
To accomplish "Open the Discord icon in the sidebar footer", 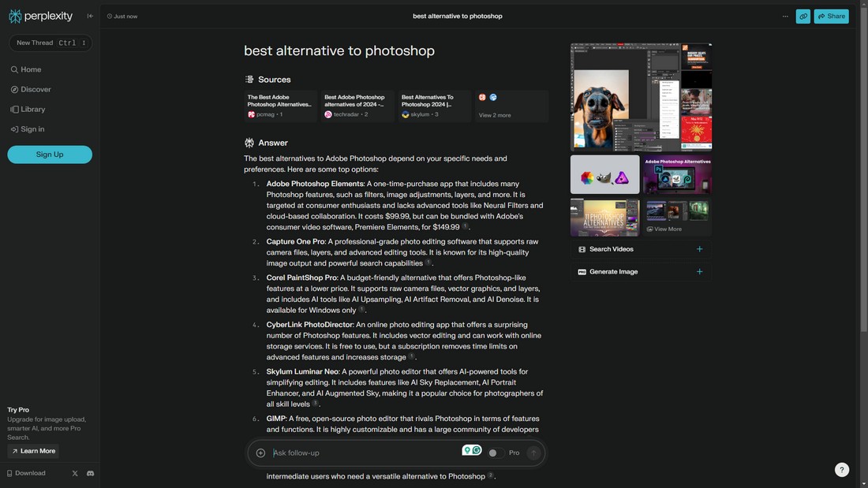I will coord(90,474).
